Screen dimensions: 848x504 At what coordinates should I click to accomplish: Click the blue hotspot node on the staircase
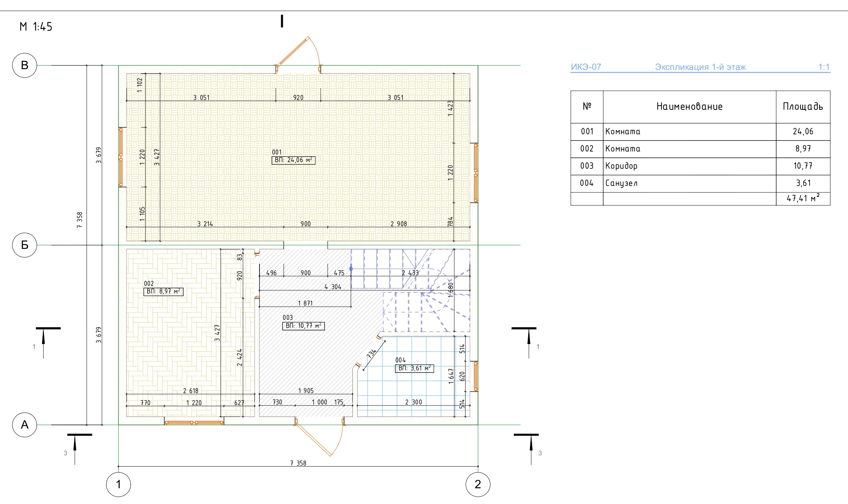coord(351,269)
